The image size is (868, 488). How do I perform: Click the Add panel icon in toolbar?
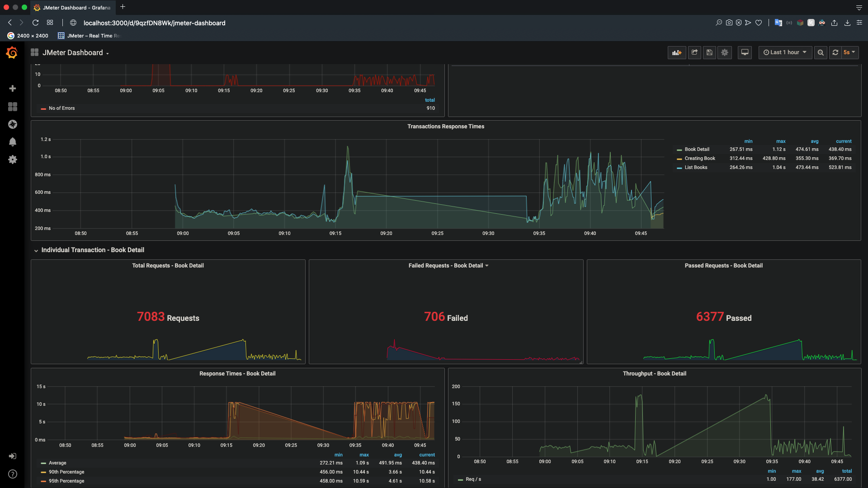tap(676, 52)
